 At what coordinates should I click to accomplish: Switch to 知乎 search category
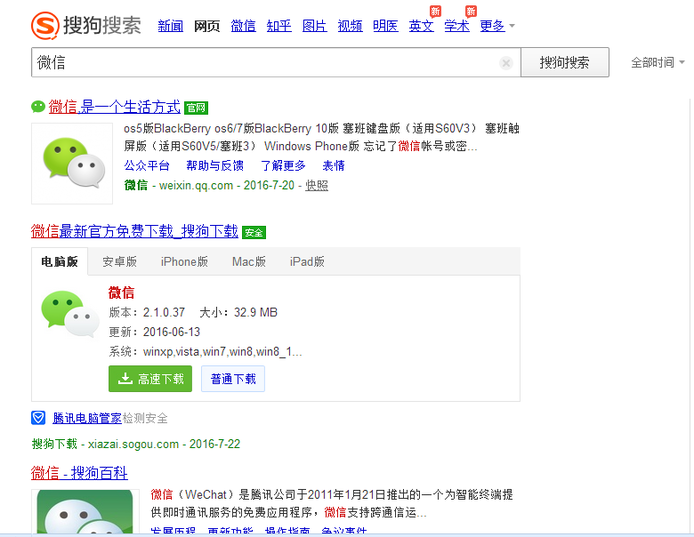pyautogui.click(x=279, y=26)
